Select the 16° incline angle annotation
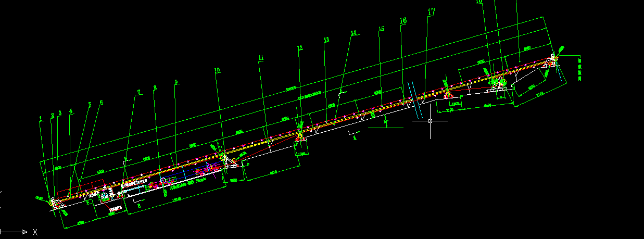Viewport: 644px width, 239px height. [386, 123]
